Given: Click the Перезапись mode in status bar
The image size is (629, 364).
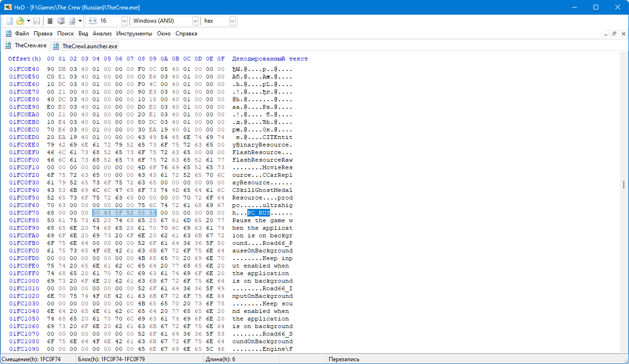Looking at the screenshot, I should coord(345,359).
